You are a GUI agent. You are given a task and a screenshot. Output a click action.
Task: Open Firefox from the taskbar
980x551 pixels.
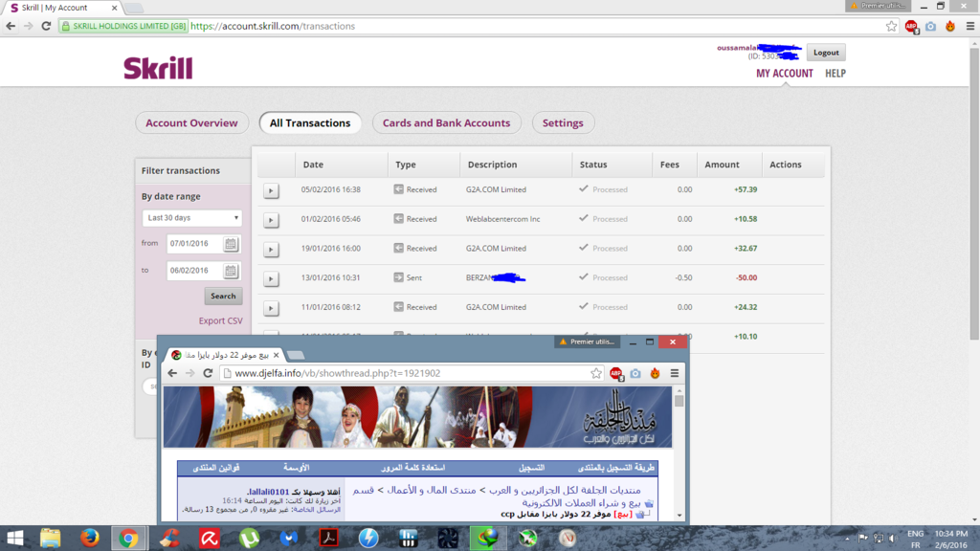coord(90,538)
